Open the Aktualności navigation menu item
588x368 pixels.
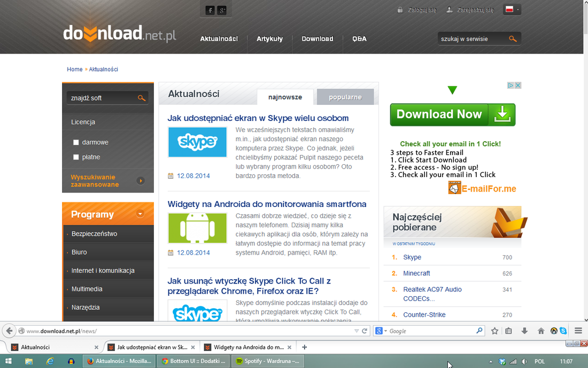pyautogui.click(x=219, y=39)
